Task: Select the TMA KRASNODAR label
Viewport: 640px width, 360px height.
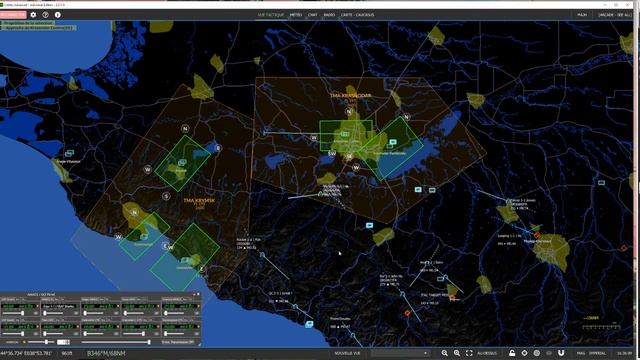Action: pos(351,96)
